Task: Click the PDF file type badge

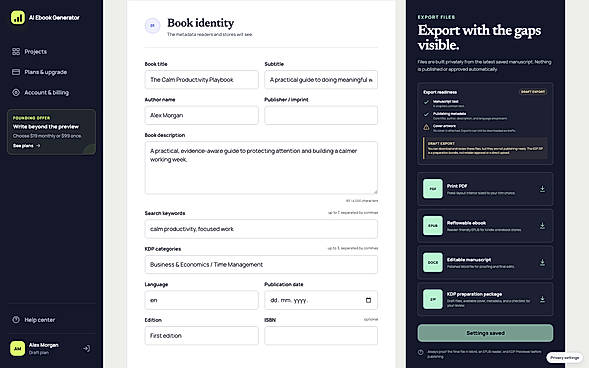Action: [x=433, y=189]
